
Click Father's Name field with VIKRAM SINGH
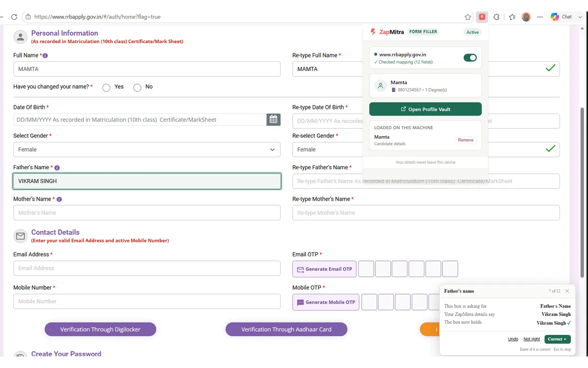tap(147, 181)
